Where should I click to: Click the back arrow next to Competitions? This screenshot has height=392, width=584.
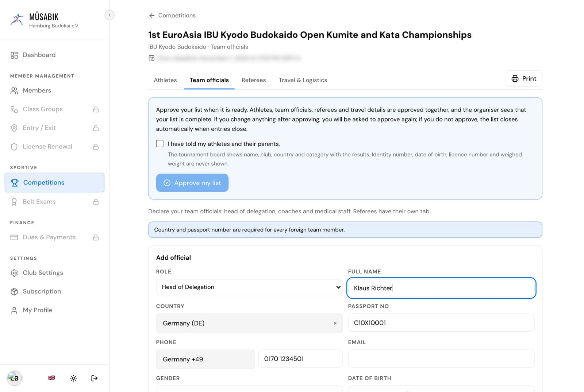(152, 15)
